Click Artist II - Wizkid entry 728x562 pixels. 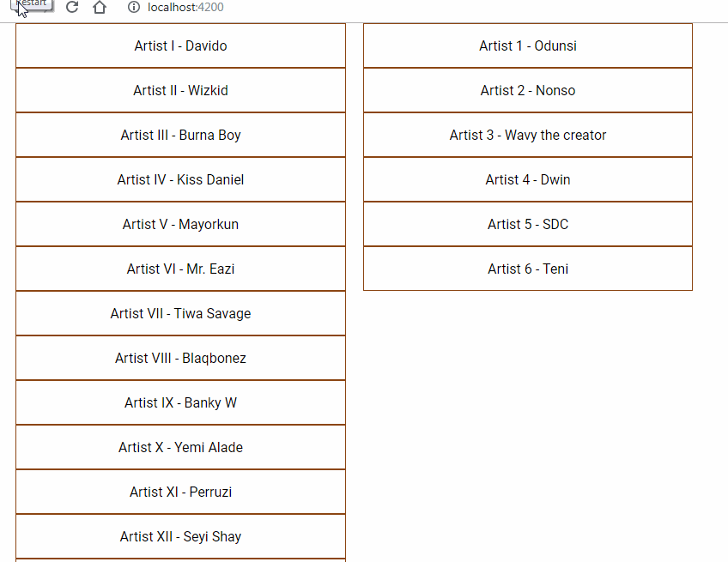[x=180, y=90]
